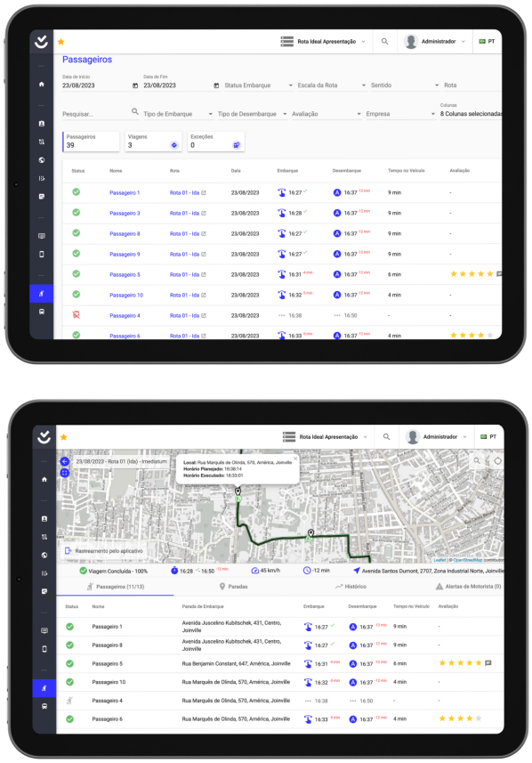Click the Exceções card filter icon
This screenshot has width=532, height=763.
pyautogui.click(x=237, y=145)
